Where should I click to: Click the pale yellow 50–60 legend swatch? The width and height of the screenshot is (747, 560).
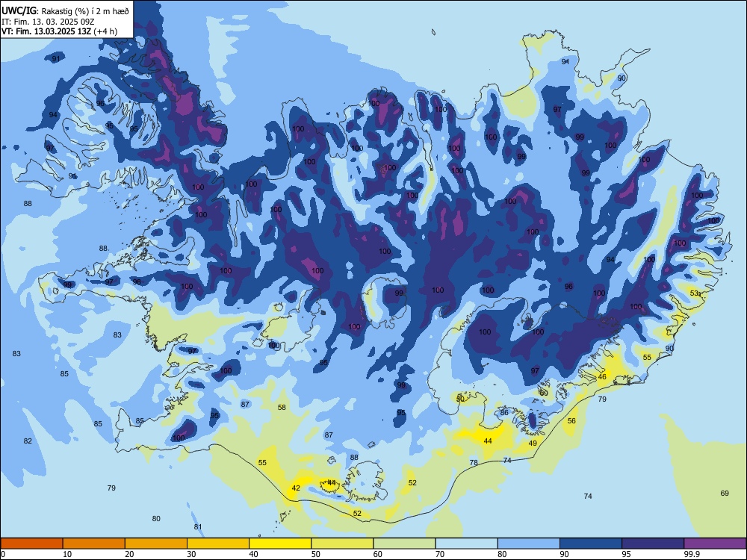tap(342, 544)
